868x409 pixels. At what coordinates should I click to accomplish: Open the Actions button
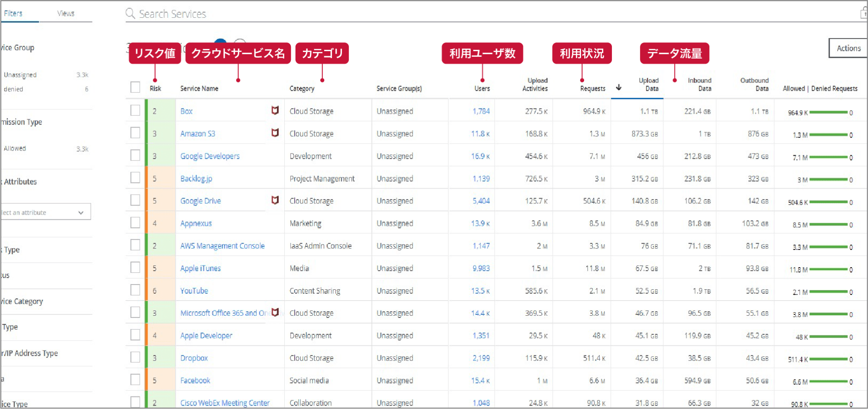848,49
